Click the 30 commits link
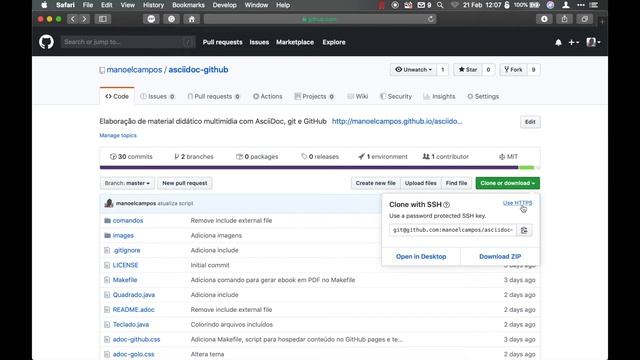The height and width of the screenshot is (360, 640). pos(131,157)
